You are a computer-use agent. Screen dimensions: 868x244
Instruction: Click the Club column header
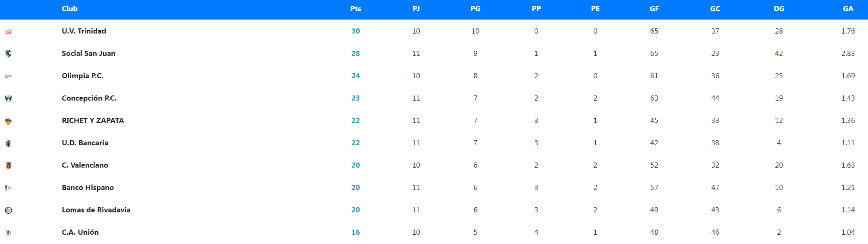[70, 9]
